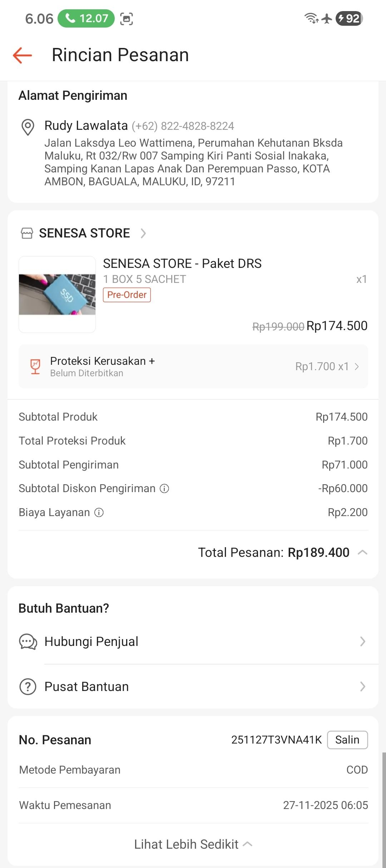Viewport: 386px width, 868px height.
Task: Collapse the Total Pesanan breakdown chevron
Action: point(362,553)
